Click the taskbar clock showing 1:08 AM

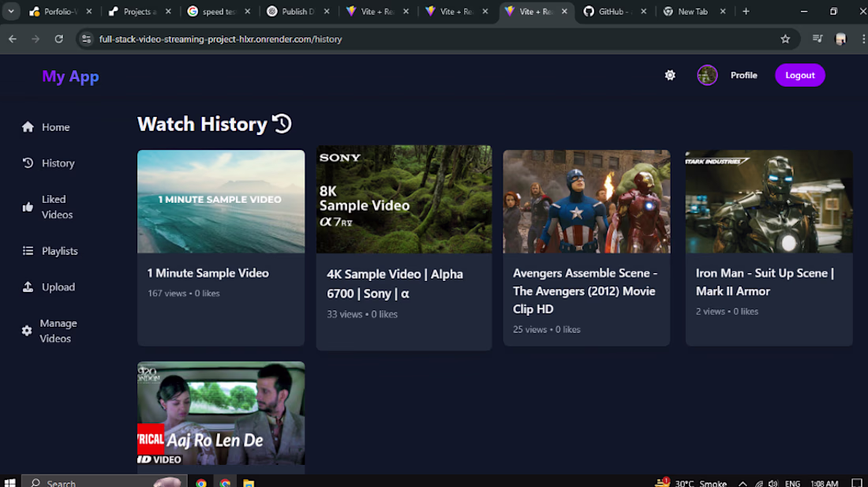pyautogui.click(x=825, y=484)
